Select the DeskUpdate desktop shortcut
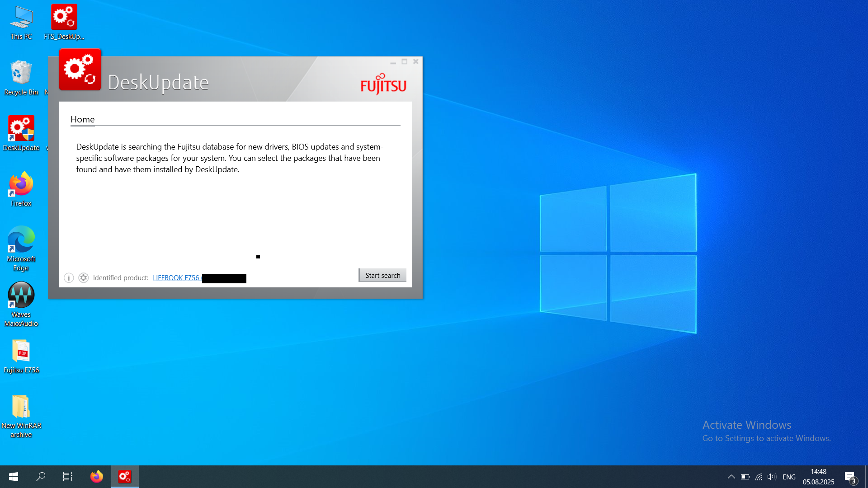868x488 pixels. click(21, 134)
